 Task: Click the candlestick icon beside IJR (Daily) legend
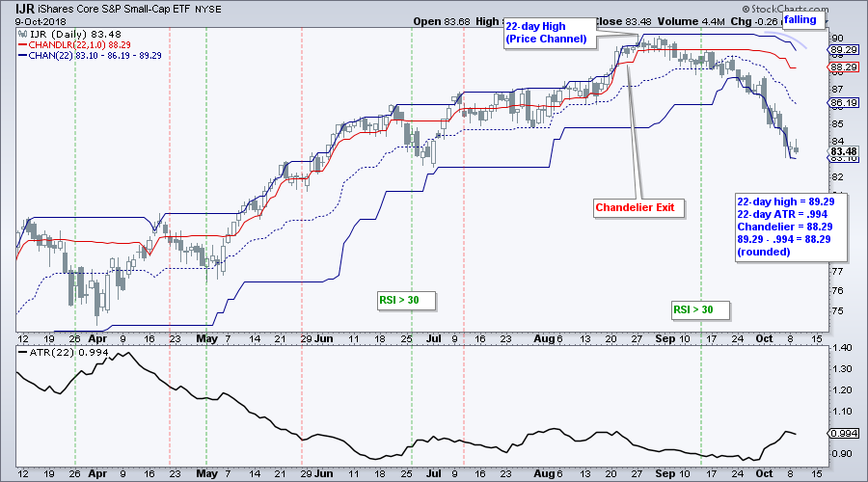[x=23, y=35]
